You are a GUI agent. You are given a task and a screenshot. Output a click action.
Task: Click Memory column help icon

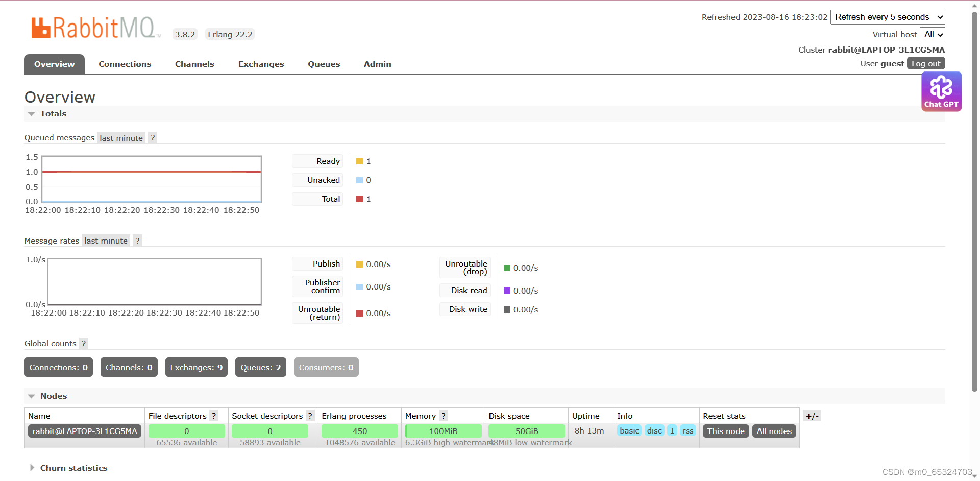tap(444, 416)
